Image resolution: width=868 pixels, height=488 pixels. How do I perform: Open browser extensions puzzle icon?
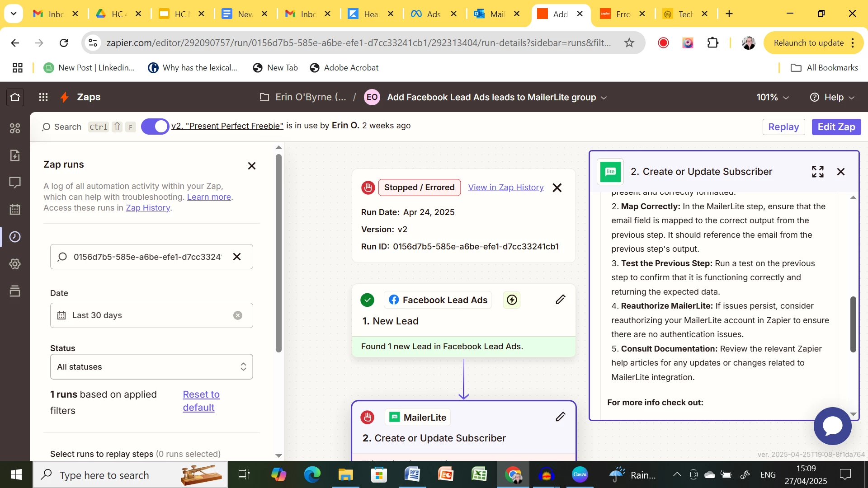tap(713, 43)
